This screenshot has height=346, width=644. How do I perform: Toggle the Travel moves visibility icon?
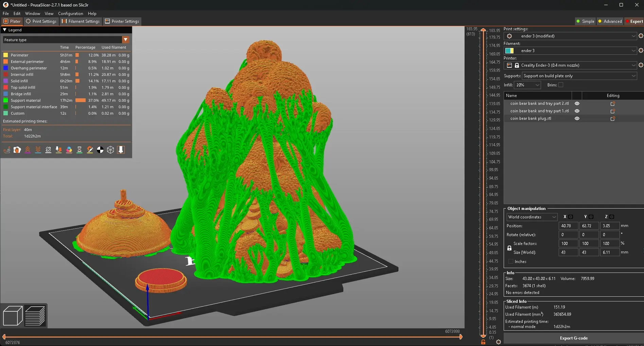(x=7, y=150)
